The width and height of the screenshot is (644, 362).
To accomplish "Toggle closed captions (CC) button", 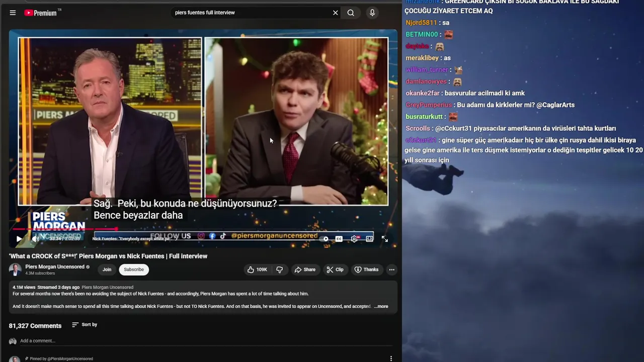I will coord(339,239).
